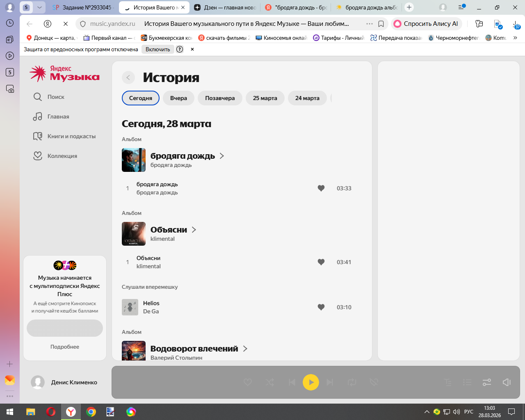Click the volume speaker icon in player
Image resolution: width=525 pixels, height=420 pixels.
507,382
